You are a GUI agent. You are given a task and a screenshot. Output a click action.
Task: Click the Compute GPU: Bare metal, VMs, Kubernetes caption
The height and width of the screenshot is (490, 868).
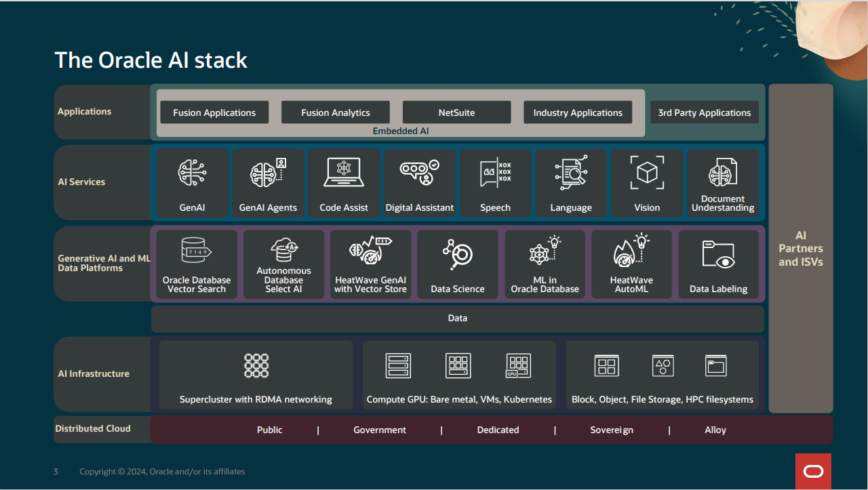(x=459, y=399)
